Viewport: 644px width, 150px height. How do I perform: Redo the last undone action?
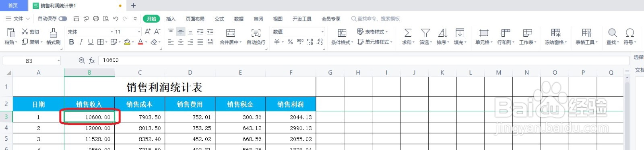[x=125, y=19]
